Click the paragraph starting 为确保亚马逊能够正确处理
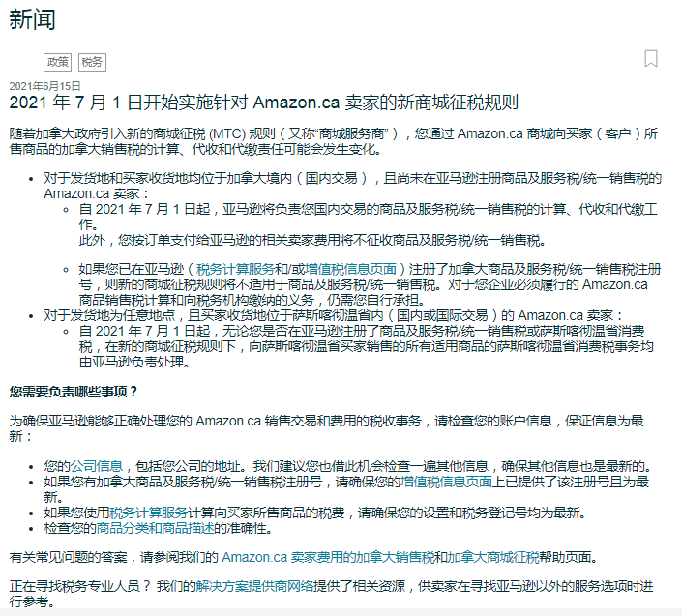The image size is (682, 616). [326, 428]
